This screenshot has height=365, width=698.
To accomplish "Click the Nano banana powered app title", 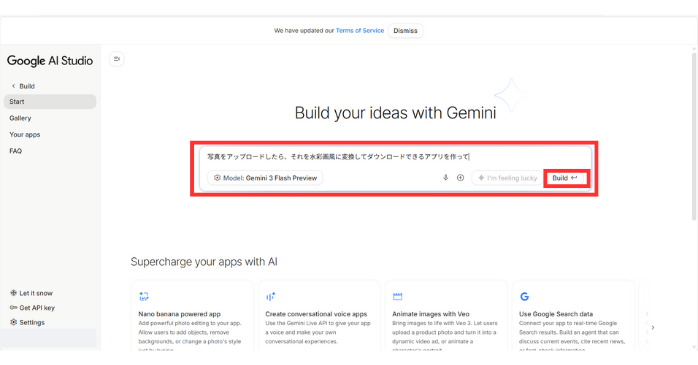I will [x=179, y=314].
